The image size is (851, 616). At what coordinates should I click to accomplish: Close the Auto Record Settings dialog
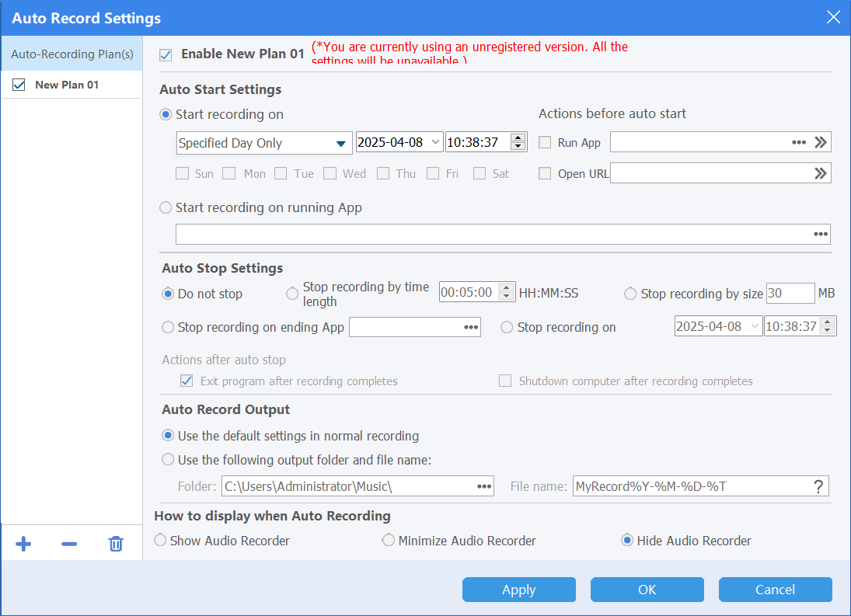coord(833,17)
